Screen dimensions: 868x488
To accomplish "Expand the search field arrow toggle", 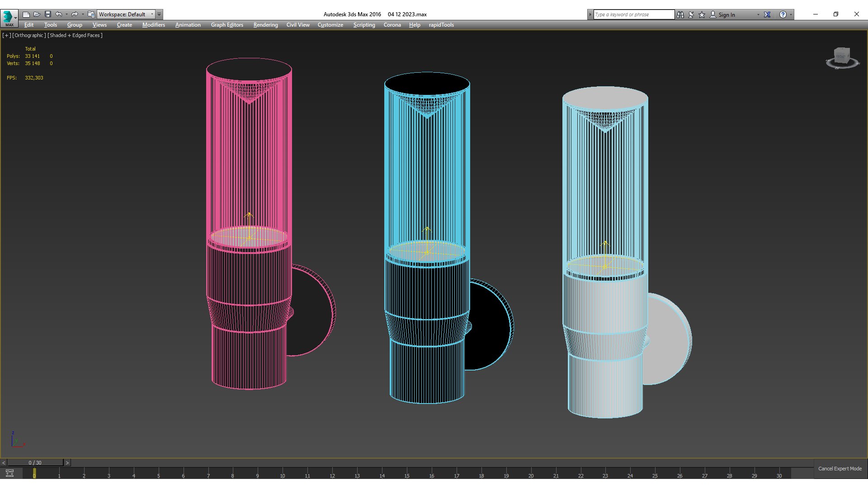I will pyautogui.click(x=590, y=14).
